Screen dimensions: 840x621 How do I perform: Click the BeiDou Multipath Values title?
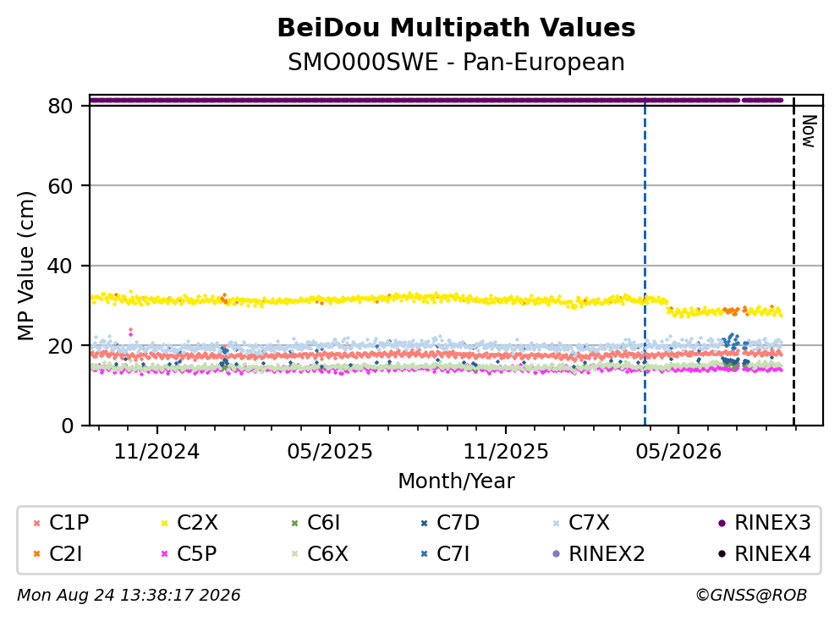click(x=457, y=28)
